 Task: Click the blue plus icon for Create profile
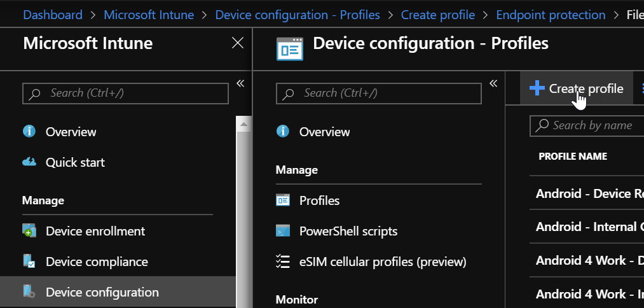(537, 88)
